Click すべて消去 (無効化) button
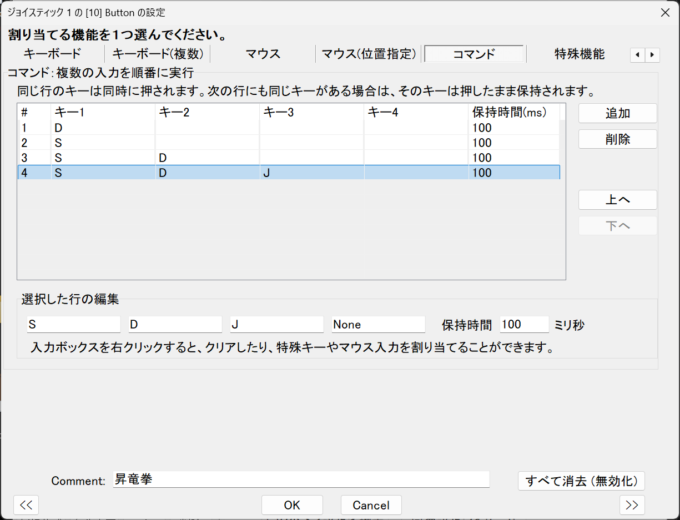This screenshot has width=680, height=520. click(581, 481)
